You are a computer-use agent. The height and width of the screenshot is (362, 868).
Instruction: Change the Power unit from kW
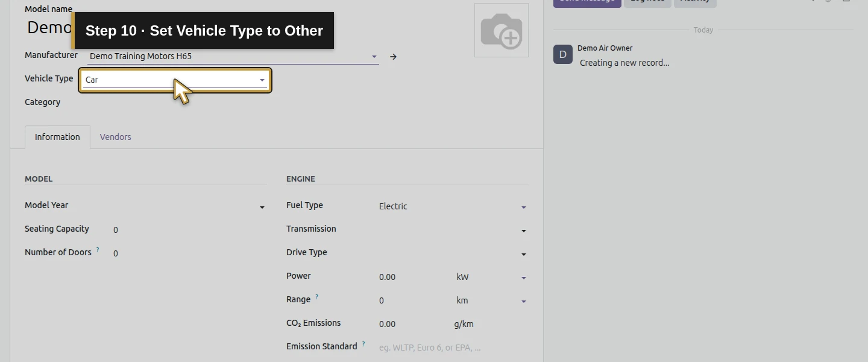[x=492, y=277]
